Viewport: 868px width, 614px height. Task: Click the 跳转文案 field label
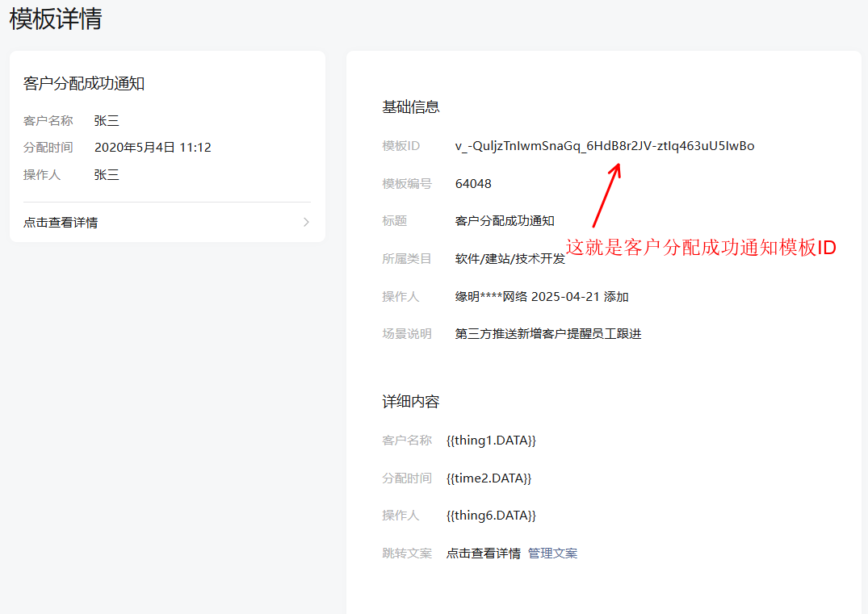tap(407, 553)
